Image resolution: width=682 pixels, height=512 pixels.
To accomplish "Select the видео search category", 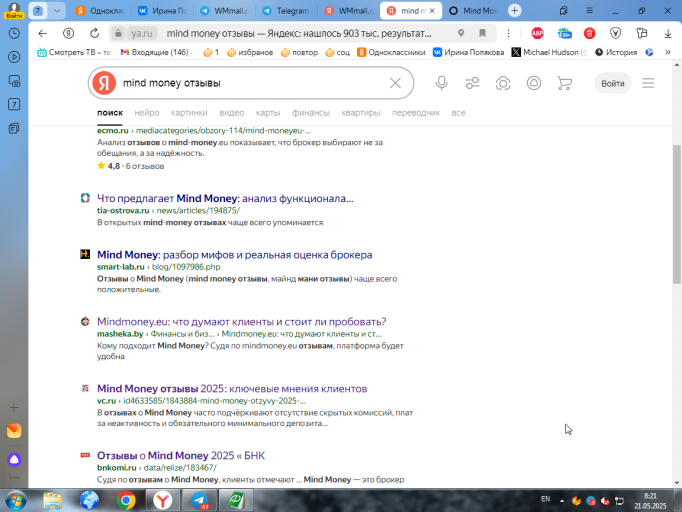I will click(x=231, y=113).
